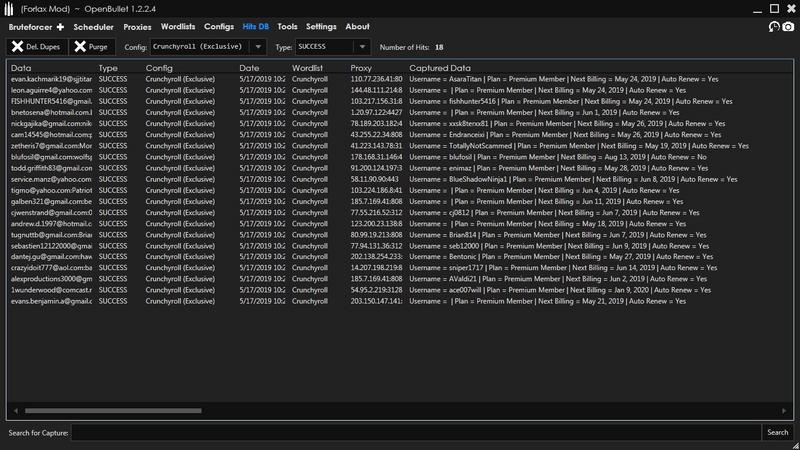
Task: Open the SUCCESS type combo box
Action: coord(333,47)
